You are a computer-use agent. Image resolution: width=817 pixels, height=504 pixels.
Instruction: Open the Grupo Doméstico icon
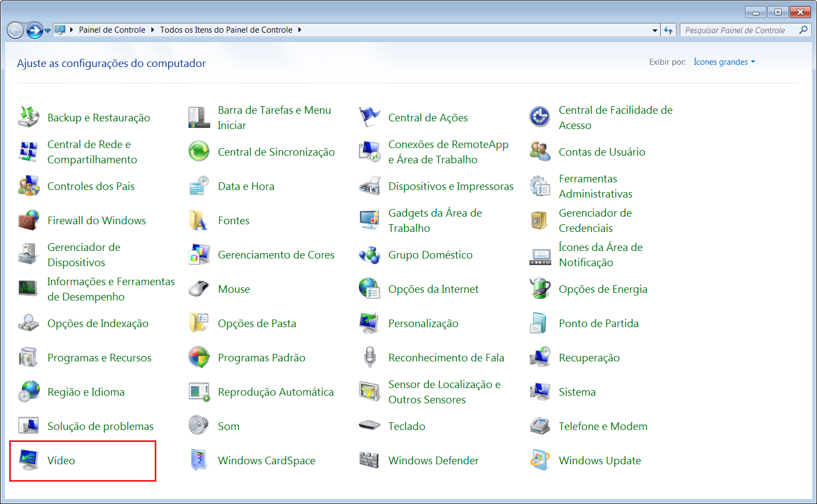tap(369, 254)
